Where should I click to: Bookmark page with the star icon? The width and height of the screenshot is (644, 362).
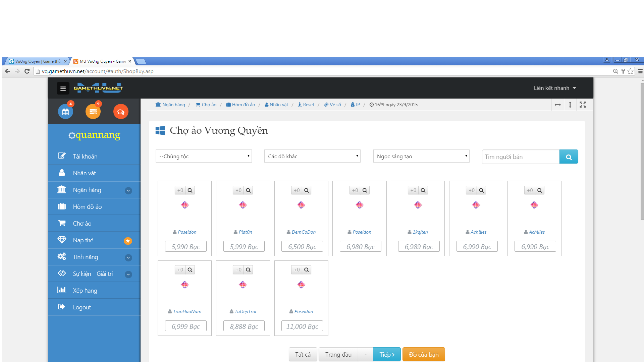tap(631, 71)
